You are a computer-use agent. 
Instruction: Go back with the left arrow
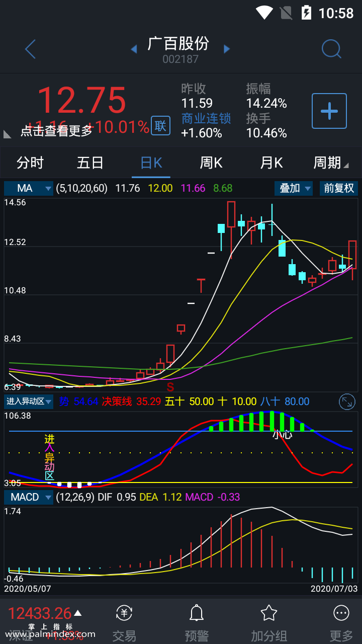pos(30,49)
